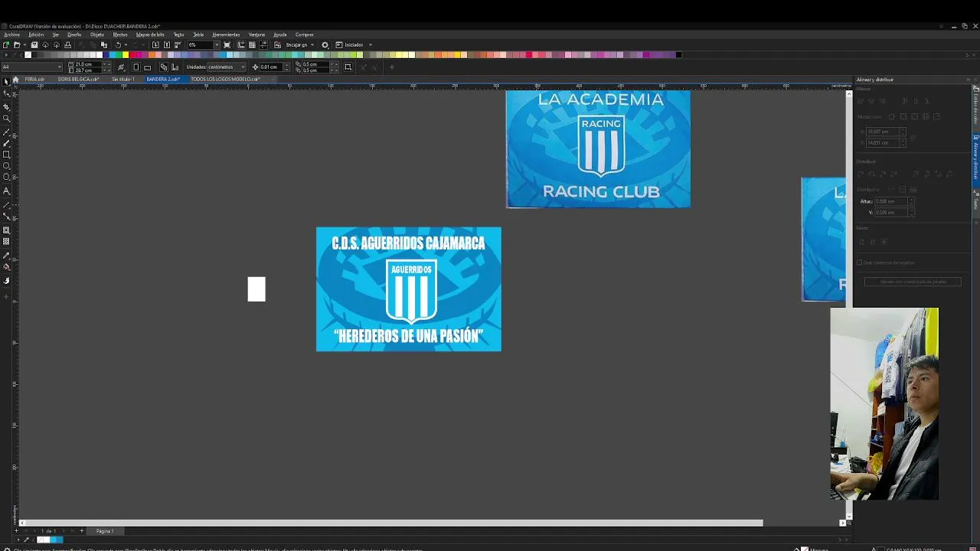The image size is (980, 551).
Task: Click the Import icon in toolbar
Action: 155,44
